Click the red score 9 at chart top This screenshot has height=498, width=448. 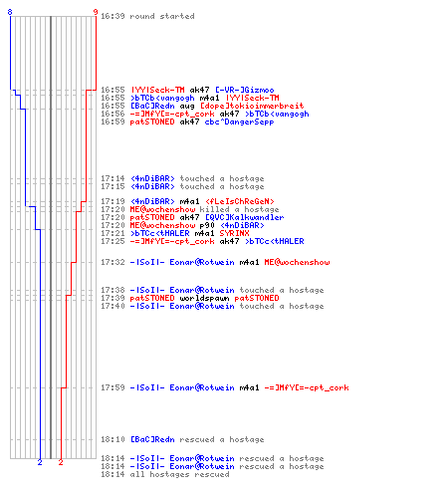pos(96,12)
